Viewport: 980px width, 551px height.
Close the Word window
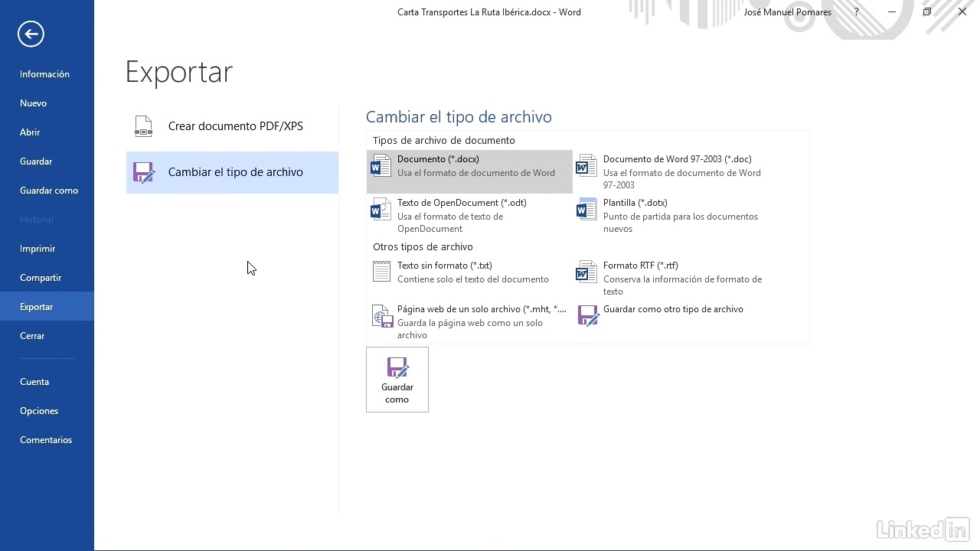tap(962, 12)
